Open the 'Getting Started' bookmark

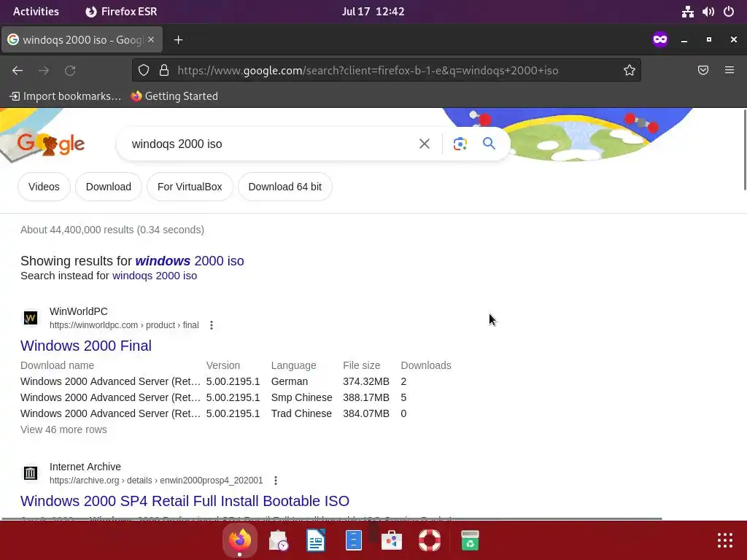pyautogui.click(x=174, y=96)
